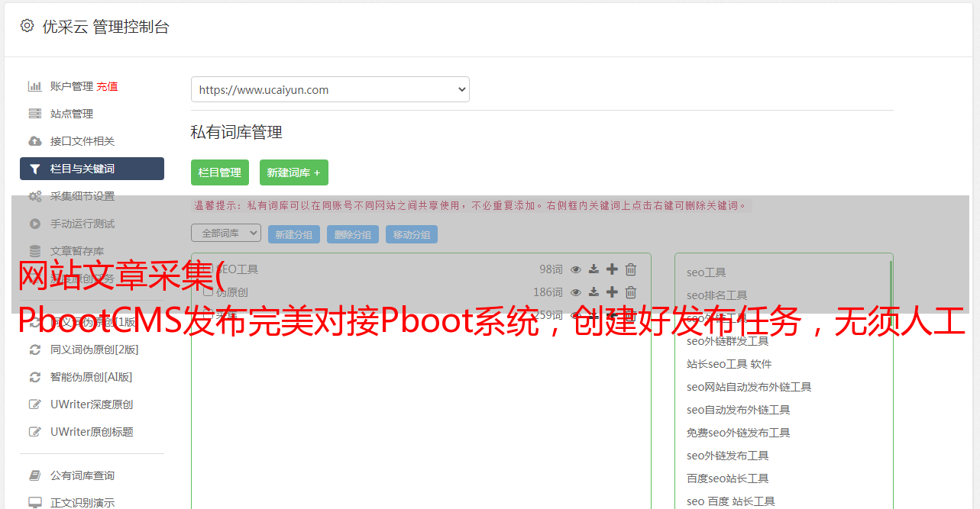View the 伪原创 library via eye icon

(576, 292)
